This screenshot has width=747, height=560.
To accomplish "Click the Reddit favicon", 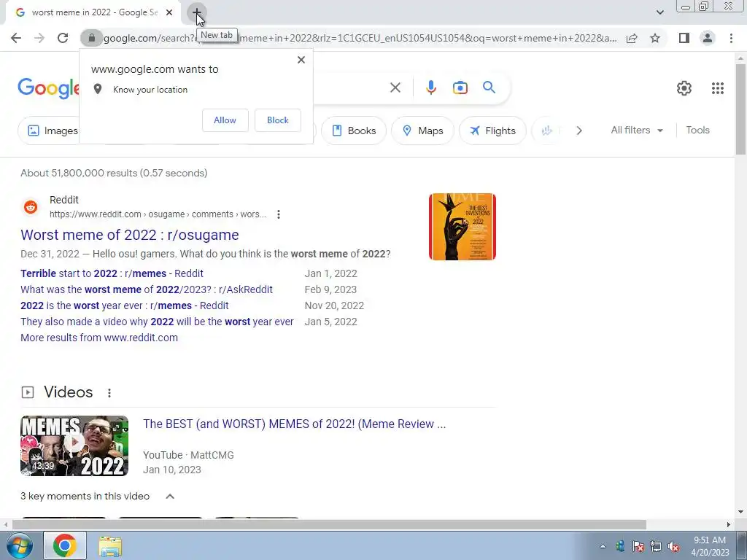I will pyautogui.click(x=31, y=207).
